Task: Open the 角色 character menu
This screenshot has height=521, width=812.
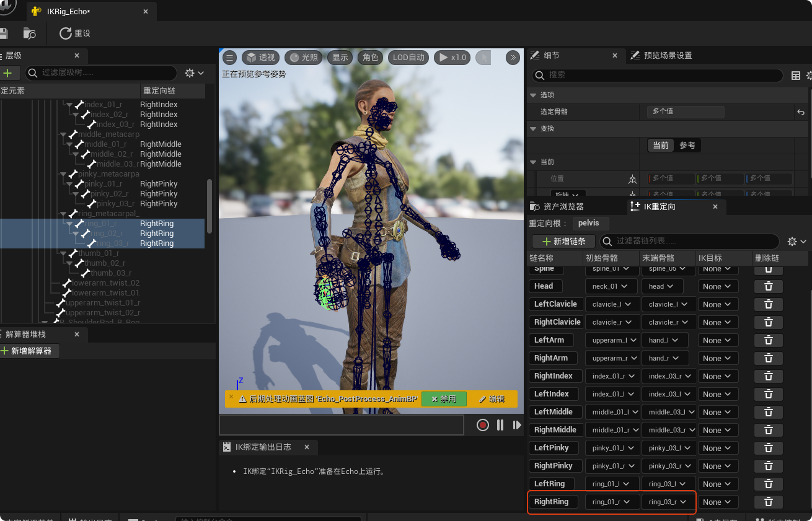Action: tap(371, 58)
